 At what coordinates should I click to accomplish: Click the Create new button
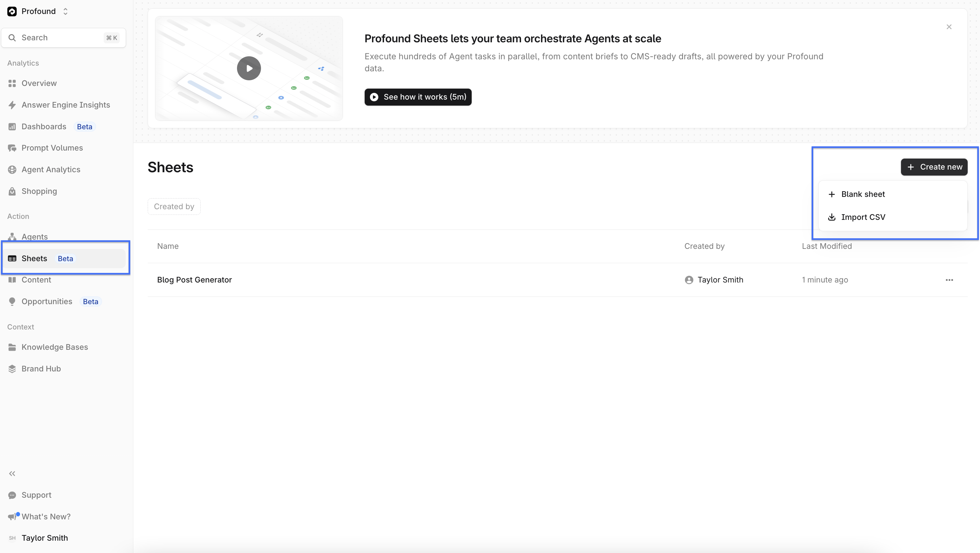point(934,167)
